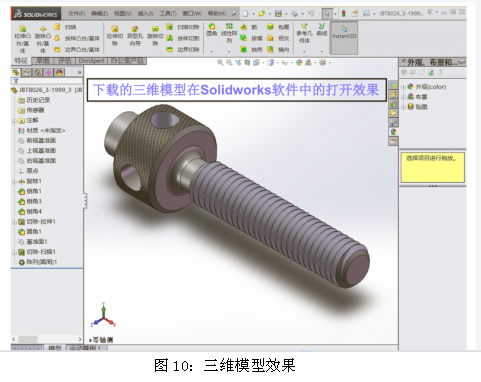The width and height of the screenshot is (481, 382).
Task: Choose the Fillet (圆角) feature icon
Action: click(x=212, y=29)
